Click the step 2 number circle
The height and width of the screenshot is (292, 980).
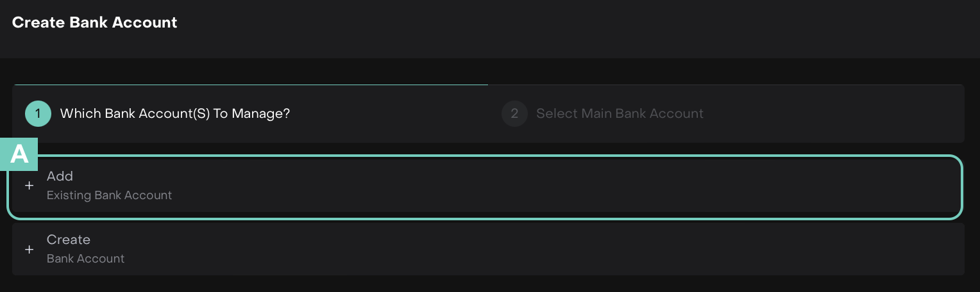coord(514,114)
